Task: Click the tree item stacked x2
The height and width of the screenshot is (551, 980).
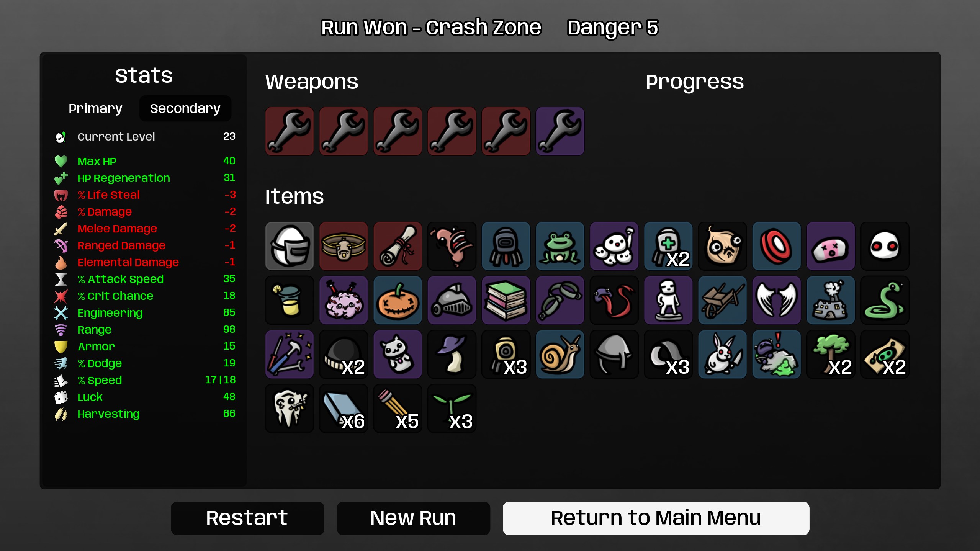Action: 831,355
